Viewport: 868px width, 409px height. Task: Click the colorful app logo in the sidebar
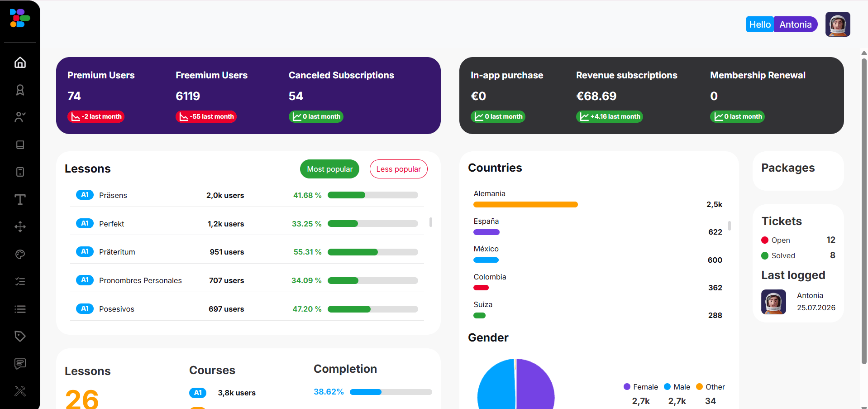coord(20,18)
